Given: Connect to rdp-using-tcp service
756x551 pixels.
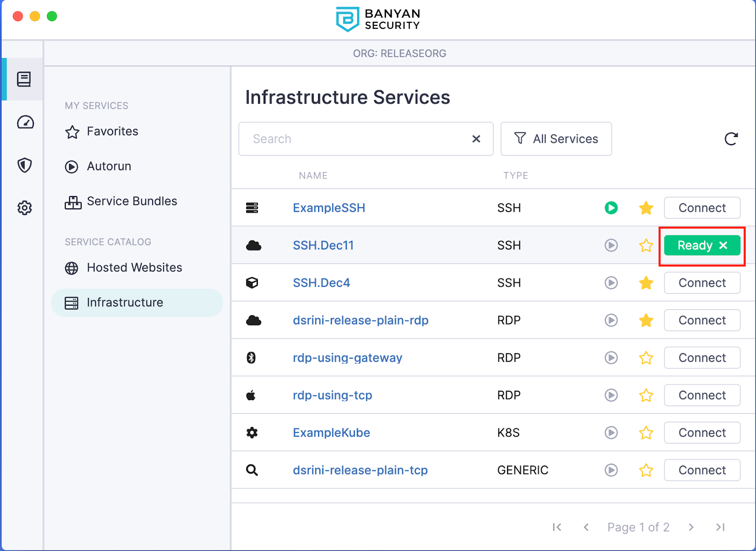Looking at the screenshot, I should 702,395.
